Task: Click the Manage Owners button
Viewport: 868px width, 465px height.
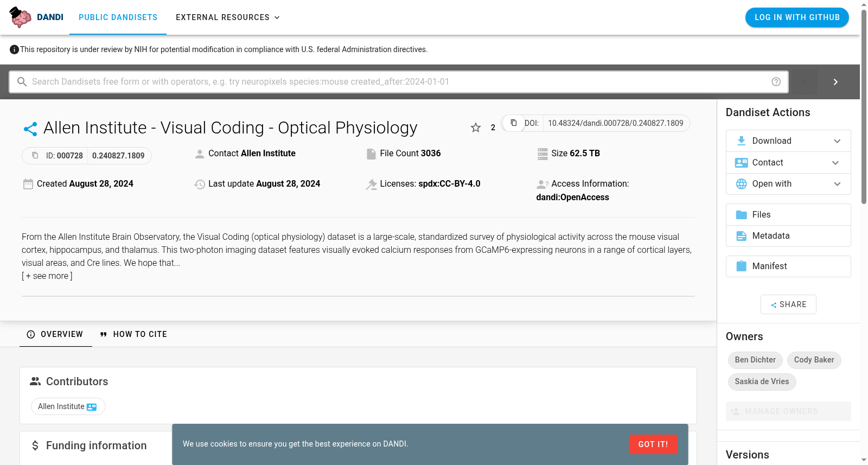Action: click(x=788, y=411)
